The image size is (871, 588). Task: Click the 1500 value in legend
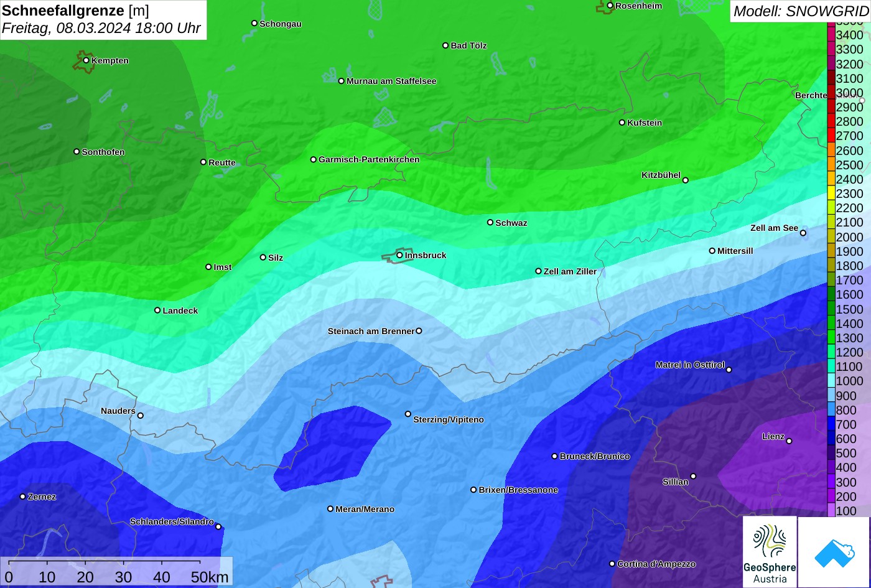click(x=849, y=309)
